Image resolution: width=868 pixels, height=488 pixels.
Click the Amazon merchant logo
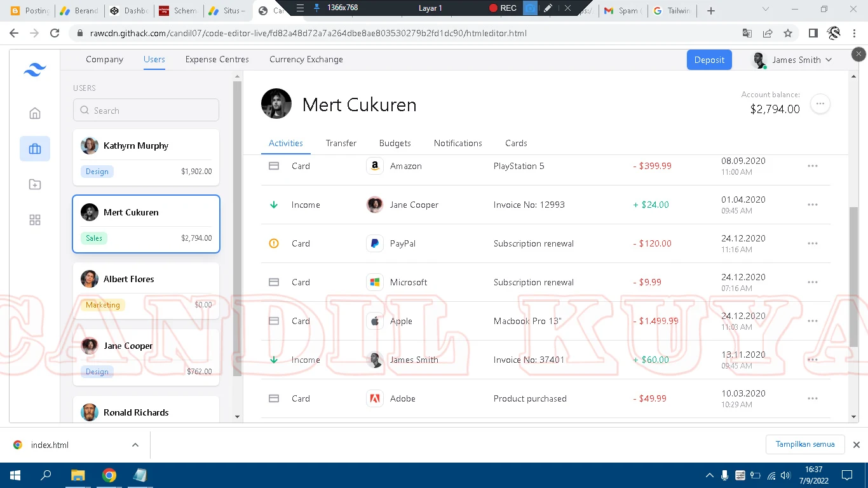click(375, 166)
